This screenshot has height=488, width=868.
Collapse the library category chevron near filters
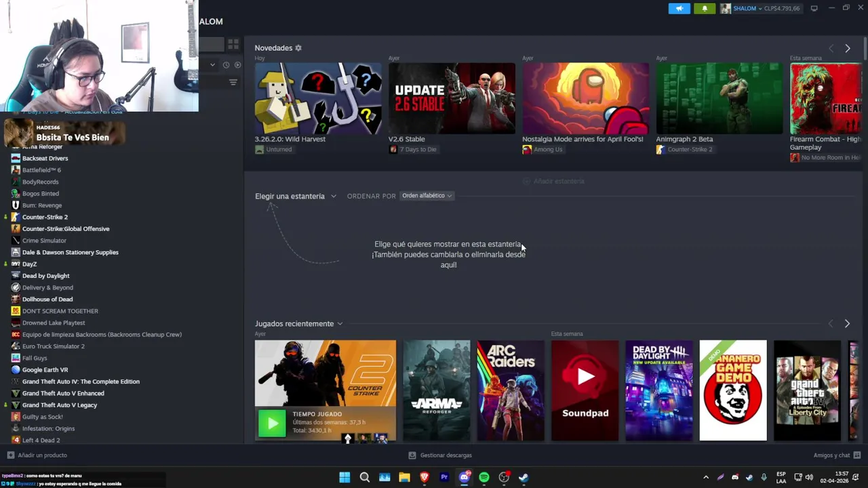pos(212,65)
